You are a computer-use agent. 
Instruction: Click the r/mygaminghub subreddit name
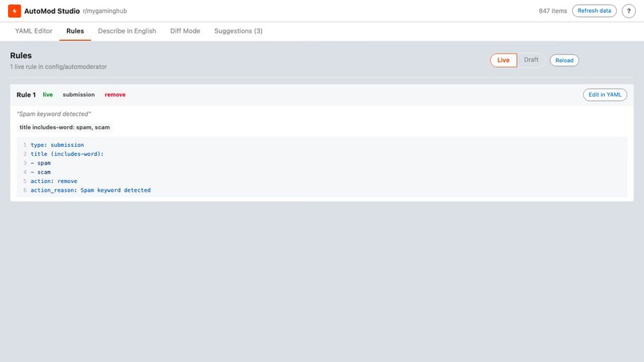(105, 11)
